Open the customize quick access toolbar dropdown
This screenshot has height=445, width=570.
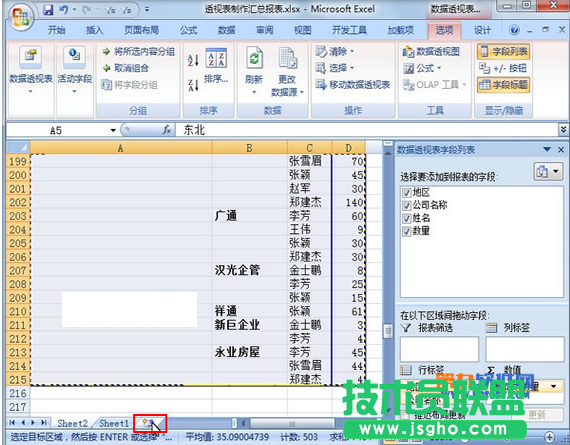point(147,9)
